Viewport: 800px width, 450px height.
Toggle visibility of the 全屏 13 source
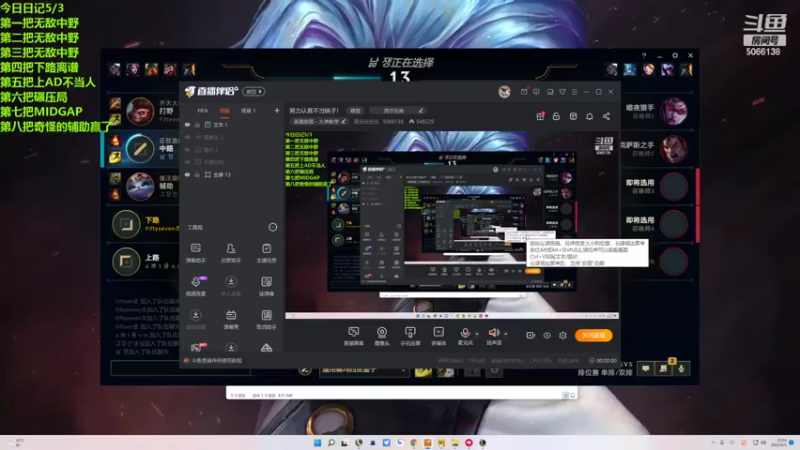187,174
